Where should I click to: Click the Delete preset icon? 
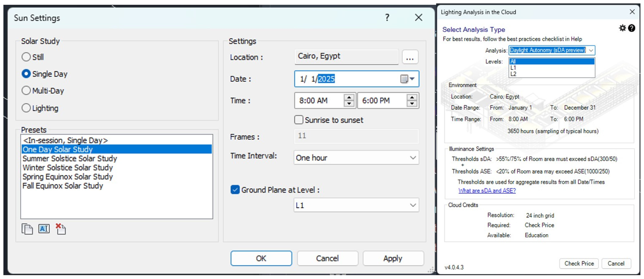coord(61,229)
